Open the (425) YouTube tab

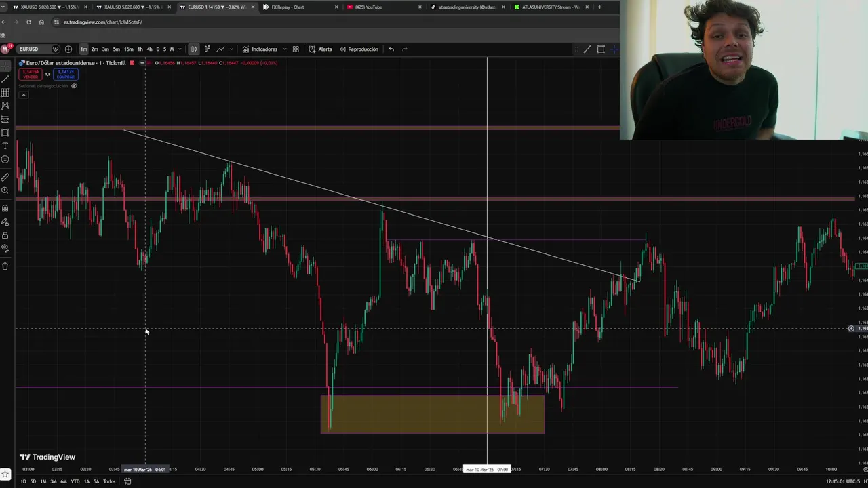384,7
